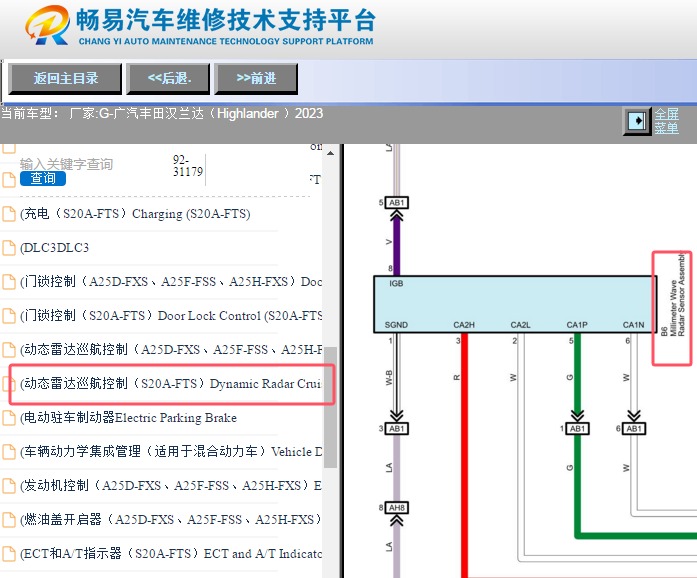
Task: Select 充电 (S20A-FTS) Charging item
Action: 135,214
